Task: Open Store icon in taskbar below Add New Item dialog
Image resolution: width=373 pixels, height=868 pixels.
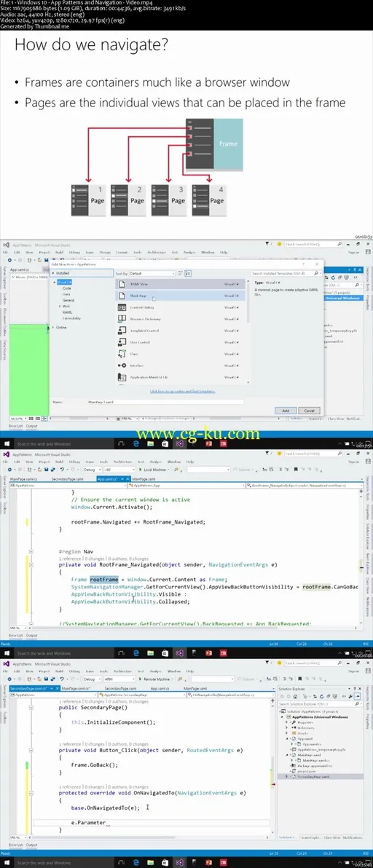Action: click(165, 444)
